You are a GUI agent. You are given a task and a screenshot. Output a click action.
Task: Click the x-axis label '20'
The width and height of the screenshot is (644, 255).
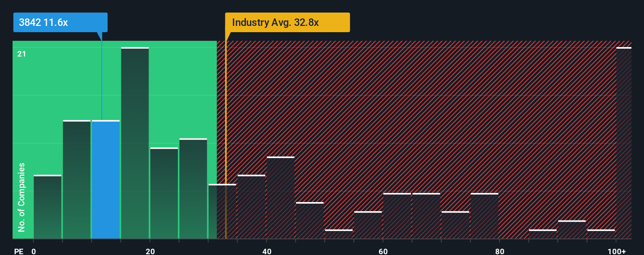pos(150,251)
